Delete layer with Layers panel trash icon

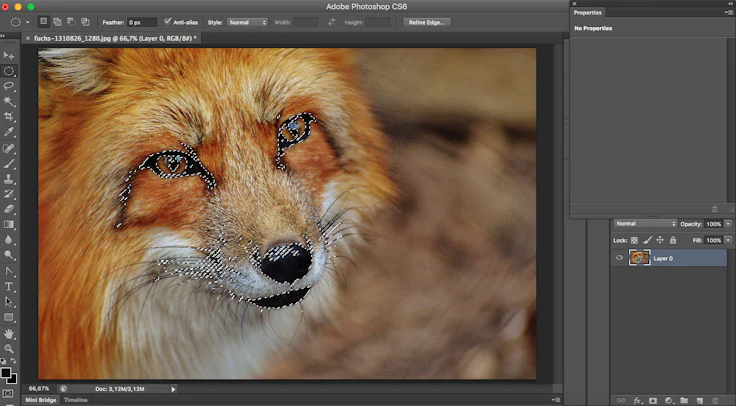(714, 400)
